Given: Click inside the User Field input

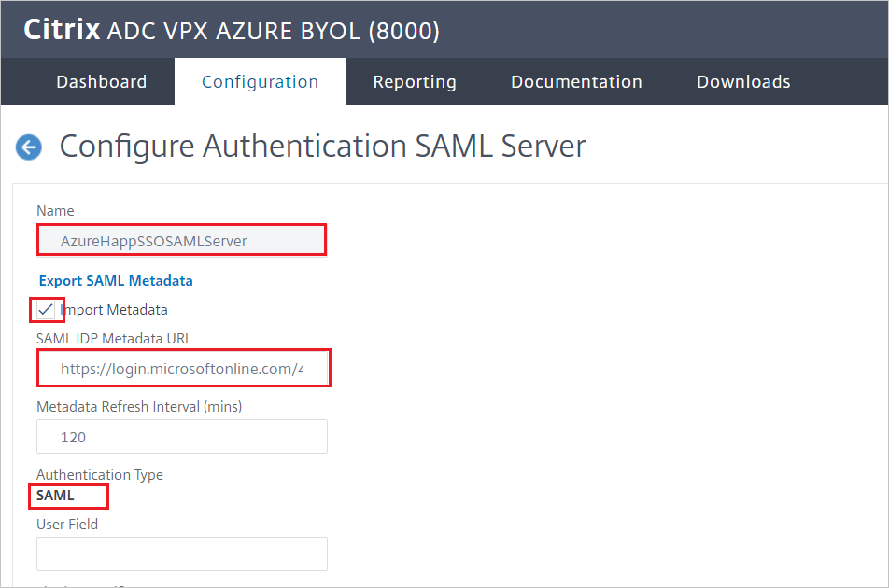Looking at the screenshot, I should tap(181, 553).
